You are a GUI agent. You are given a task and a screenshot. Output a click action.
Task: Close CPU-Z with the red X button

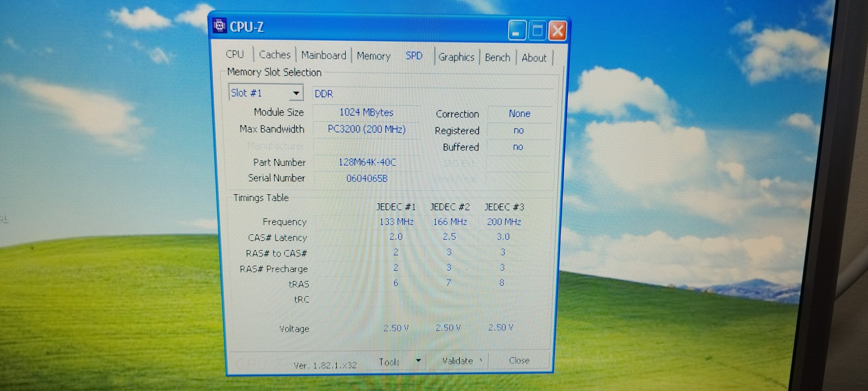click(x=557, y=31)
